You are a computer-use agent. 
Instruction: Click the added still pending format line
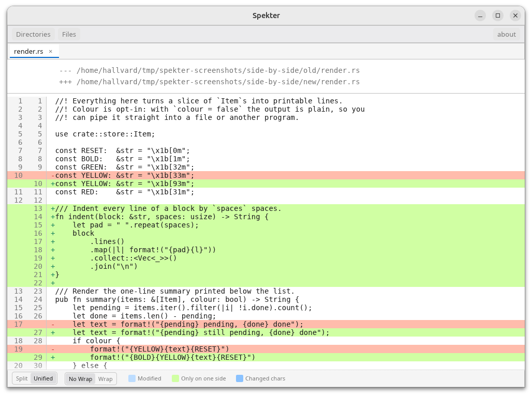[266, 332]
